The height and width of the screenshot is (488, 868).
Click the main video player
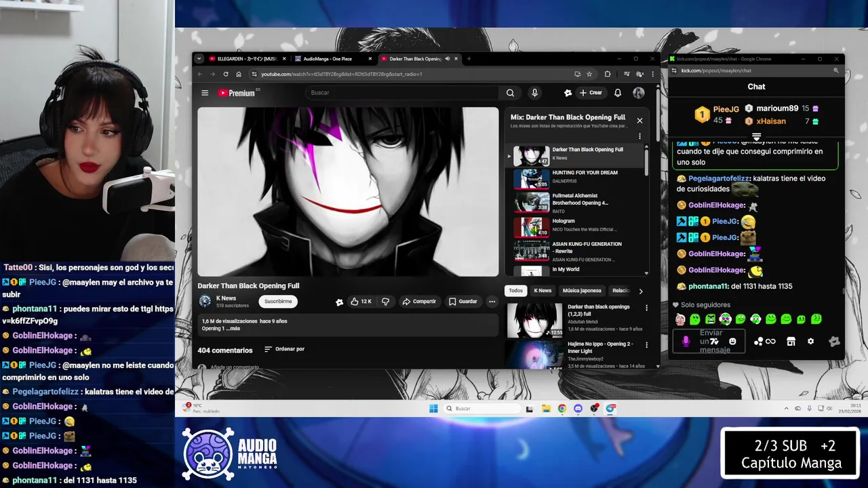coord(348,192)
